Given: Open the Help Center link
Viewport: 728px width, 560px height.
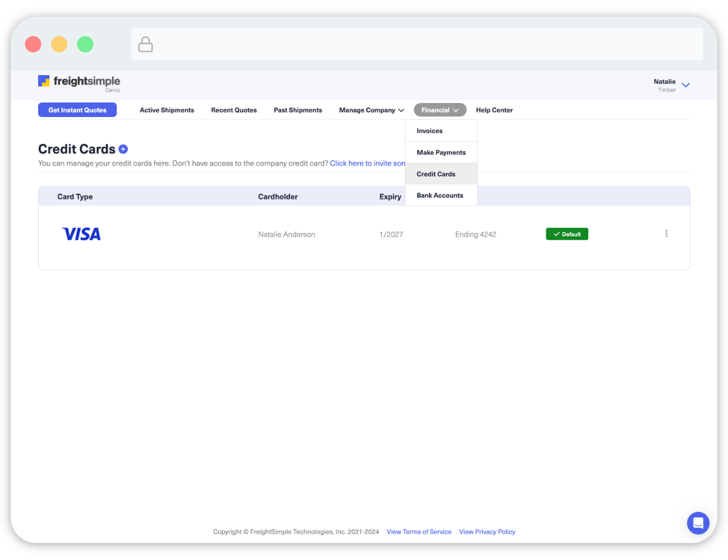Looking at the screenshot, I should [494, 110].
